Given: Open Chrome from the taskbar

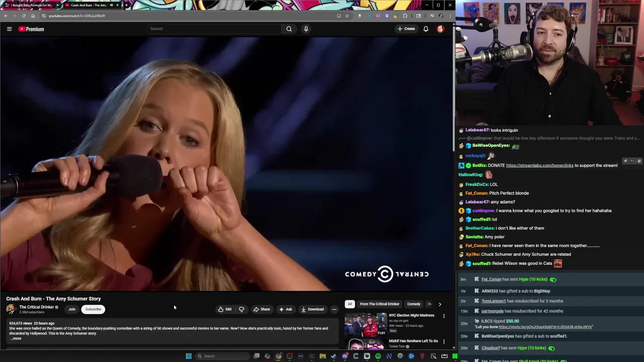Looking at the screenshot, I should coord(278,356).
